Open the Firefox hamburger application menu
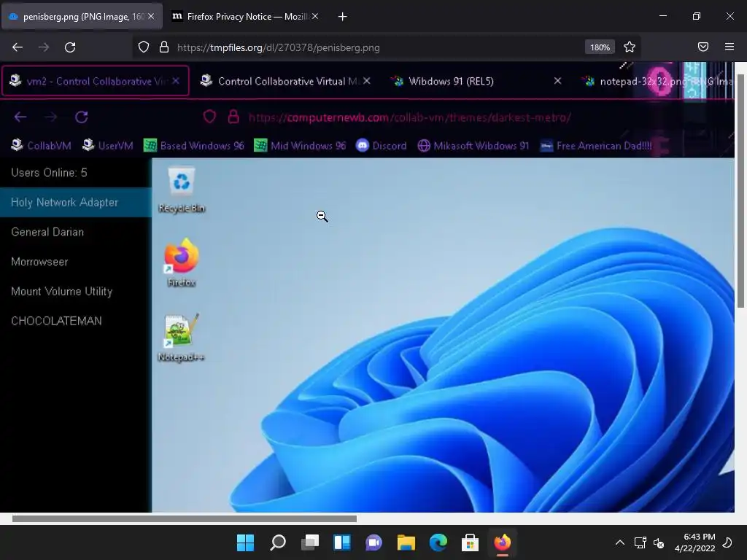This screenshot has height=560, width=747. [729, 47]
